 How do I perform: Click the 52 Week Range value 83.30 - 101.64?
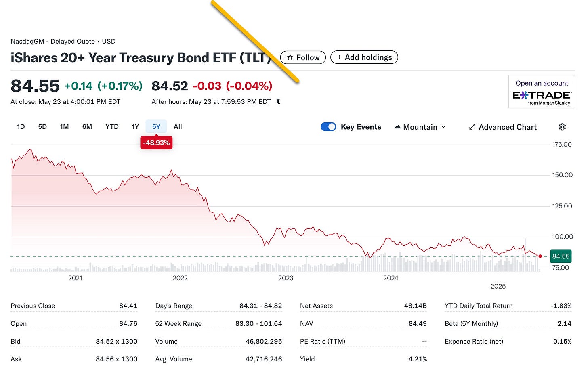pyautogui.click(x=259, y=324)
